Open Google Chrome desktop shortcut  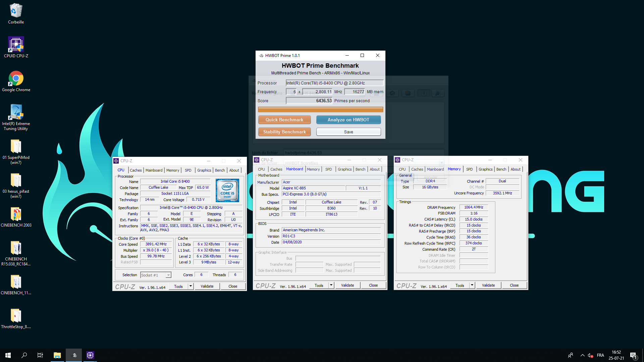coord(16,81)
